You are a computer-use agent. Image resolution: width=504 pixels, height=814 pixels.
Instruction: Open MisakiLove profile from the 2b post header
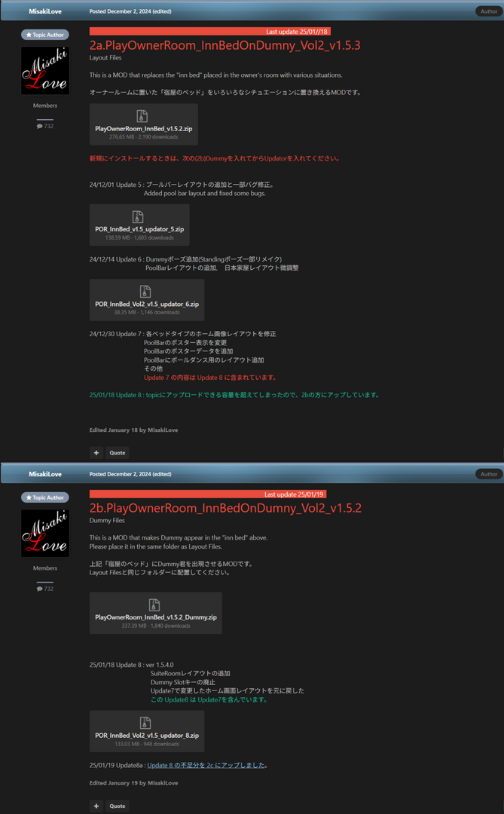45,474
